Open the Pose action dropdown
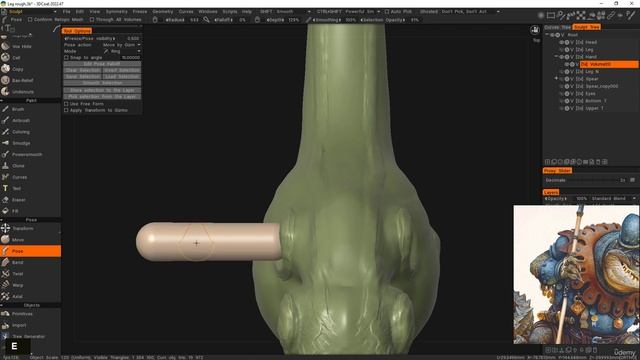 (121, 45)
